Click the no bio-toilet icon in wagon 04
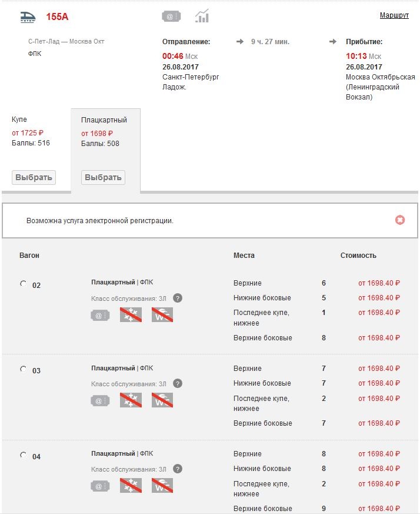Screen dimensions: 420x514 click(162, 486)
